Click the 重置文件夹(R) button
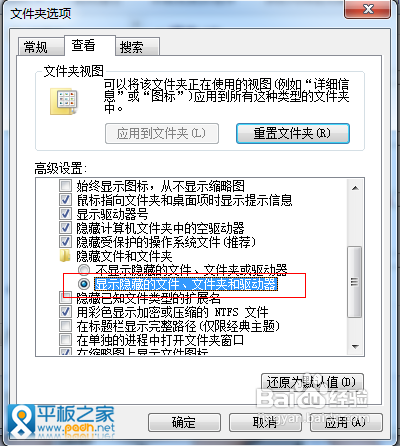Screen dimensions: 400x446 [293, 133]
